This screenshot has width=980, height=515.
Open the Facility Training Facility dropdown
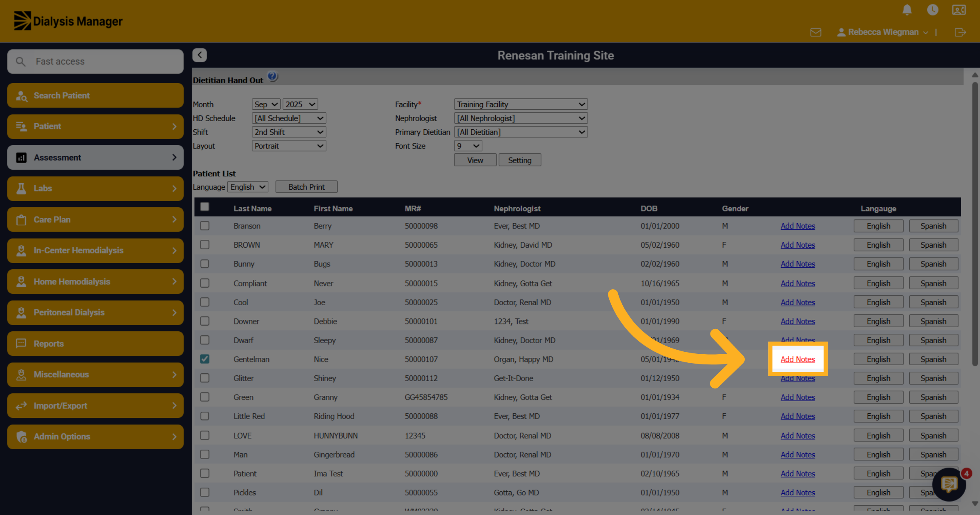click(521, 104)
